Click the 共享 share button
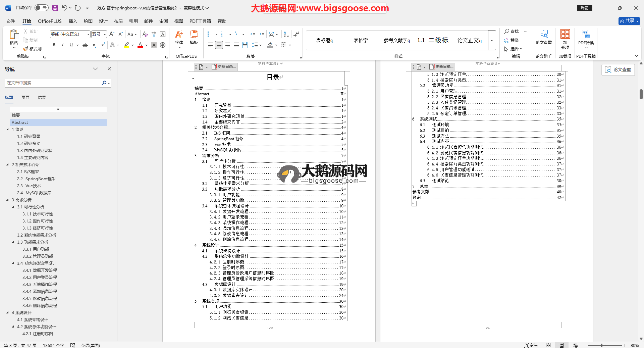The width and height of the screenshot is (644, 348). (629, 21)
